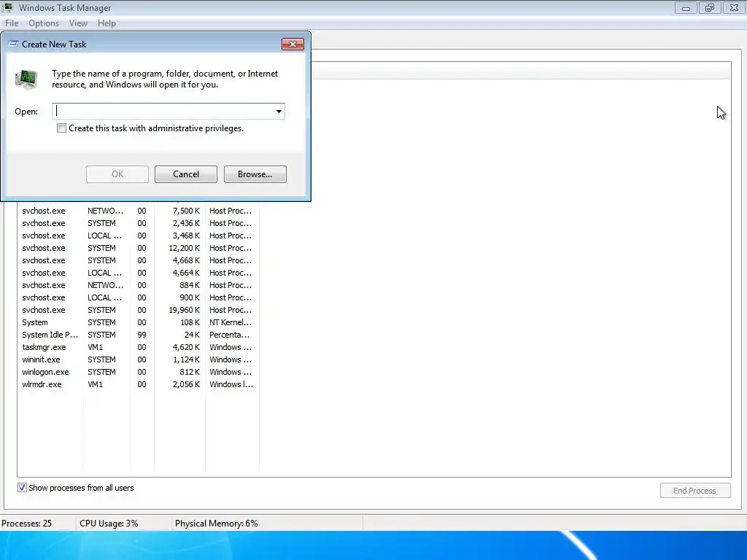Image resolution: width=747 pixels, height=560 pixels.
Task: Click CPU Usage: 3% in status bar
Action: click(x=109, y=524)
